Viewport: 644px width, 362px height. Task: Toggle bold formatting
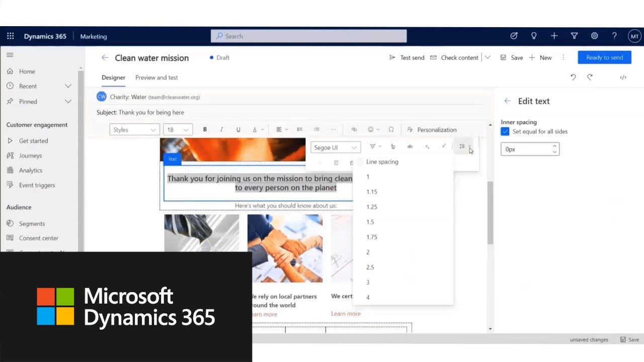tap(205, 130)
